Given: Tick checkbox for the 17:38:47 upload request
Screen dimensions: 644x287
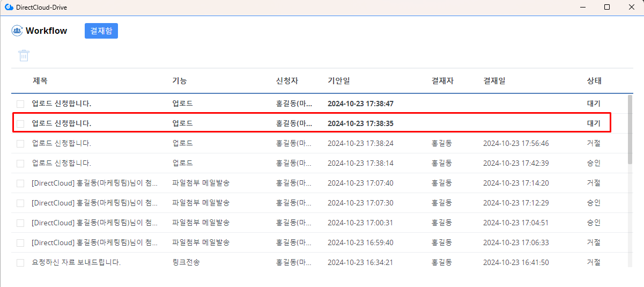Looking at the screenshot, I should point(20,104).
